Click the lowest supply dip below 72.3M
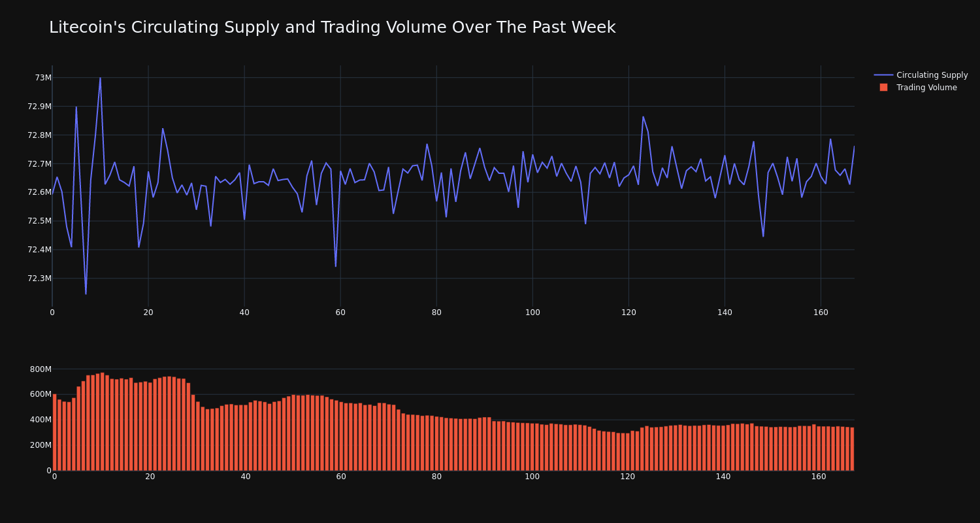Viewport: 980px width, 523px height. coord(86,294)
